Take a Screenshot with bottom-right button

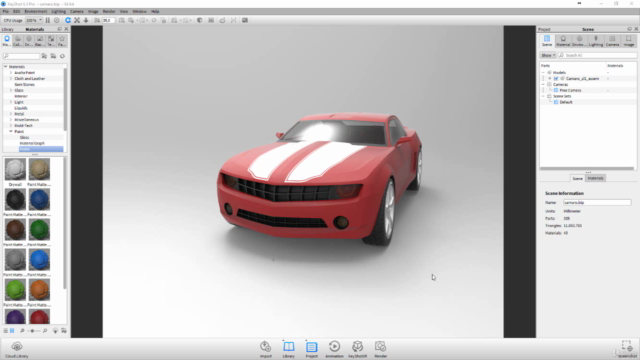(627, 349)
